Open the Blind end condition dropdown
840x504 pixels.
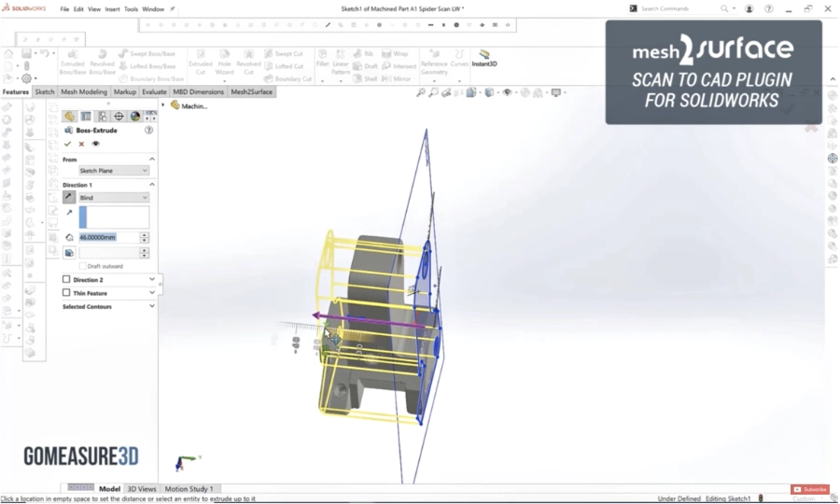(x=114, y=198)
